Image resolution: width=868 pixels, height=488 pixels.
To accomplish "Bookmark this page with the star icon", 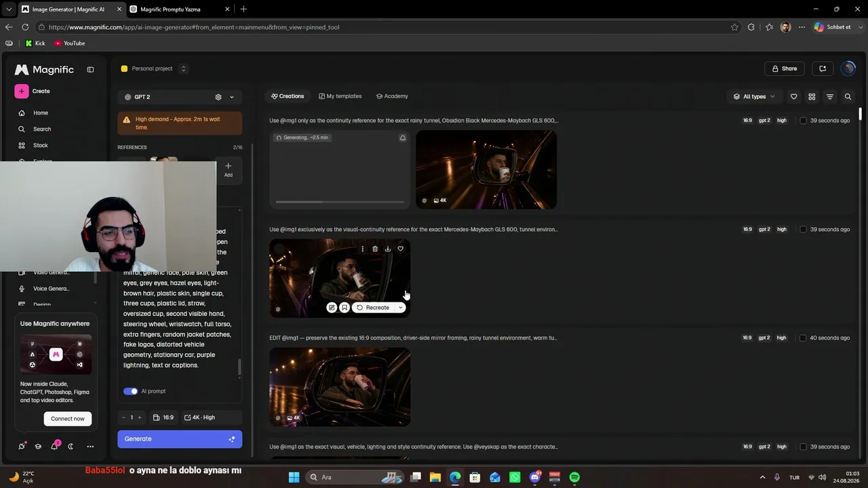I will (734, 27).
